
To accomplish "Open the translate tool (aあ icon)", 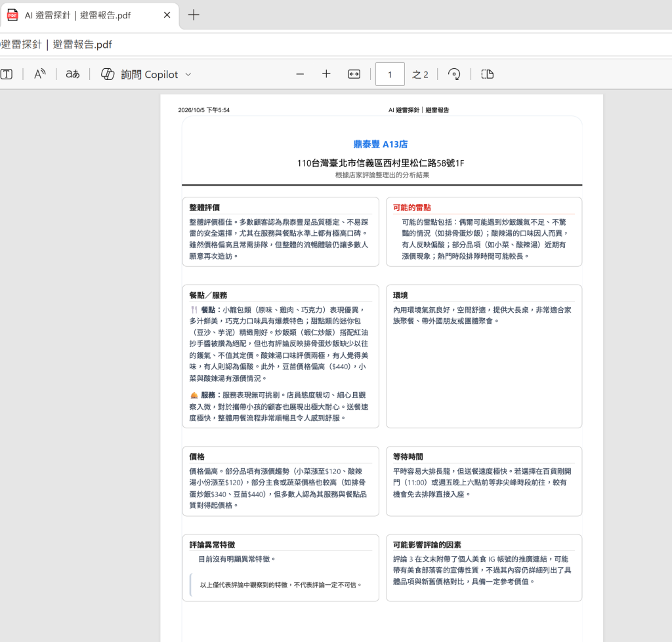I will (72, 74).
